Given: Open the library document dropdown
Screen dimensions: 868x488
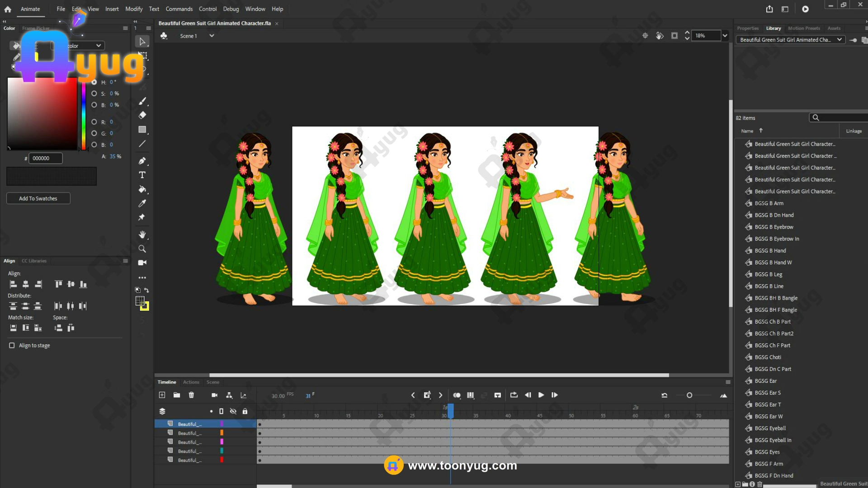Looking at the screenshot, I should click(x=839, y=40).
